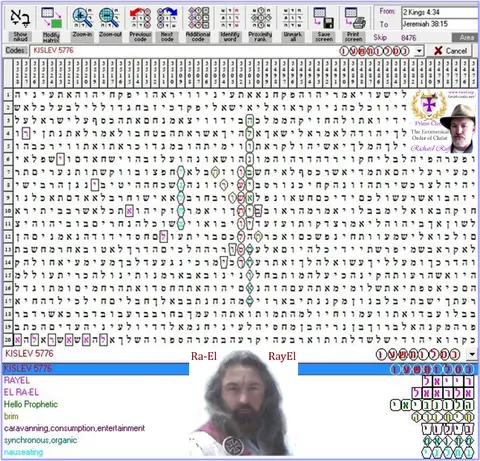Click the Print screen icon
Screen dimensions: 480x461
tap(355, 19)
